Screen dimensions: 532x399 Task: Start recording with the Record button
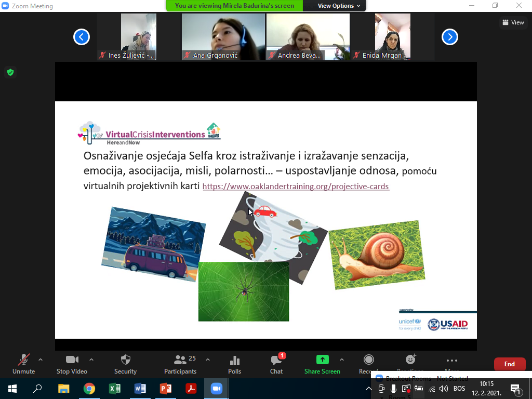(368, 360)
